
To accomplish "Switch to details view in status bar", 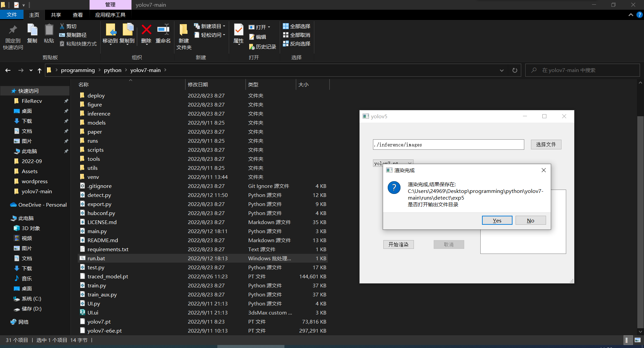I will click(627, 340).
